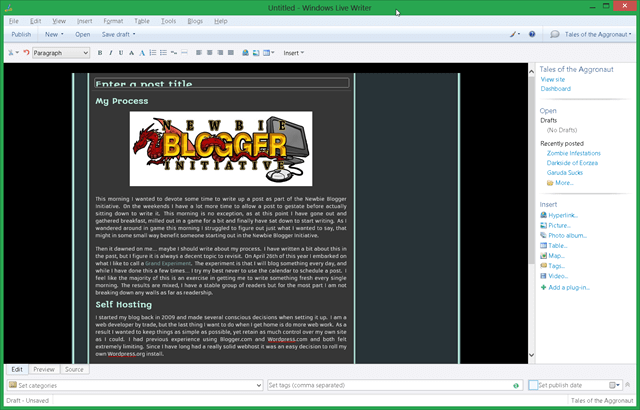This screenshot has width=640, height=410.
Task: Toggle Italic formatting
Action: (x=111, y=53)
